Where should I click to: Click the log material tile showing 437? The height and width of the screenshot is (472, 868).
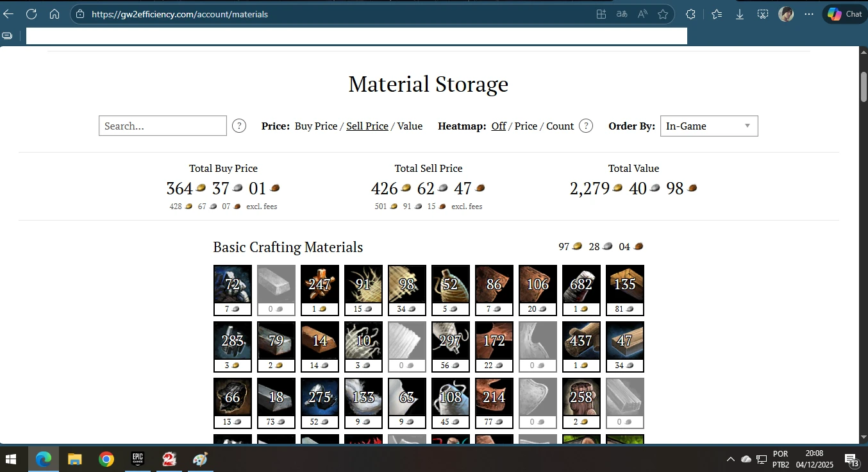point(581,341)
